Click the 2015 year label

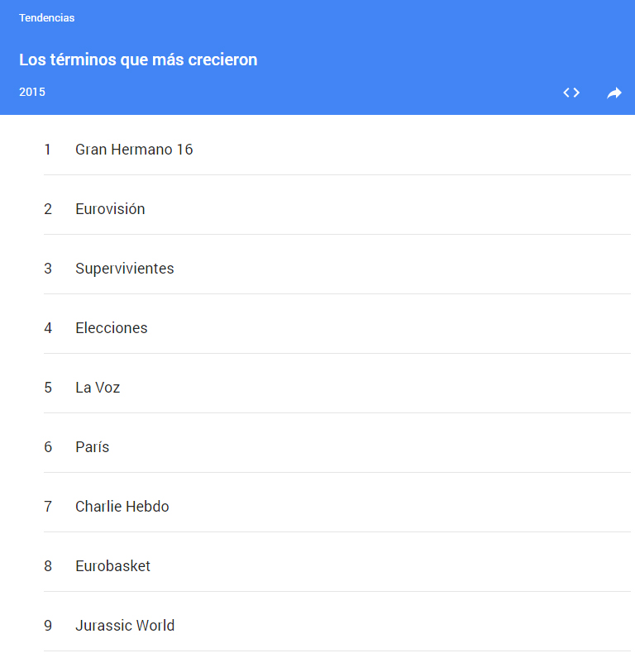coord(32,92)
